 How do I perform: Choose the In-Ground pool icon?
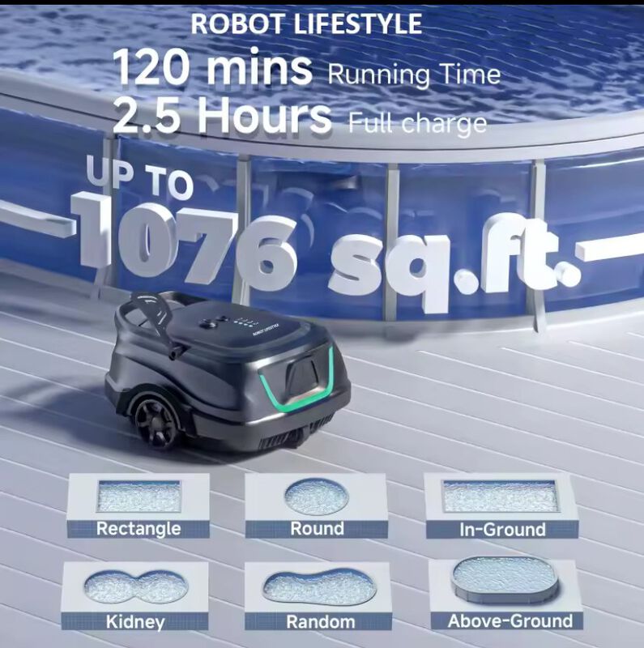point(499,496)
